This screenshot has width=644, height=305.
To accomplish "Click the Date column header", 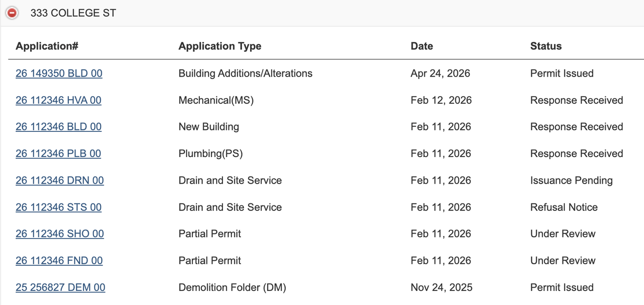I will [422, 46].
